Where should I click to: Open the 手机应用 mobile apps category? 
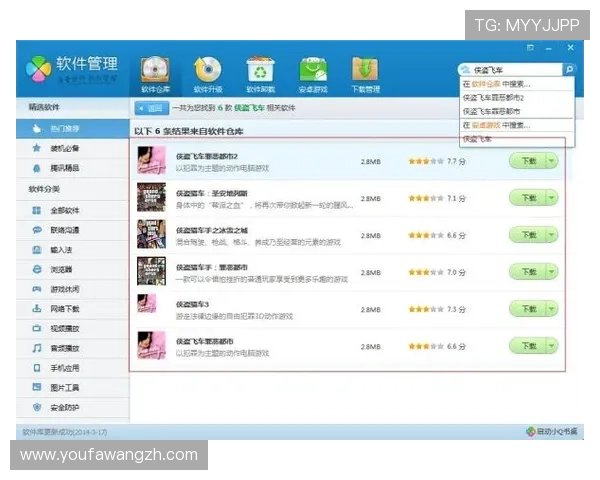pyautogui.click(x=73, y=368)
